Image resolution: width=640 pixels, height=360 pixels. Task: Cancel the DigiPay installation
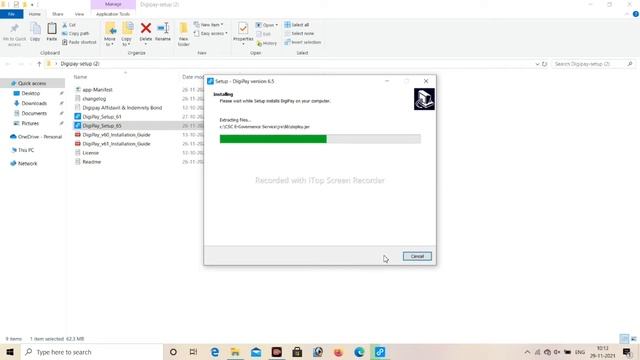[x=417, y=256]
